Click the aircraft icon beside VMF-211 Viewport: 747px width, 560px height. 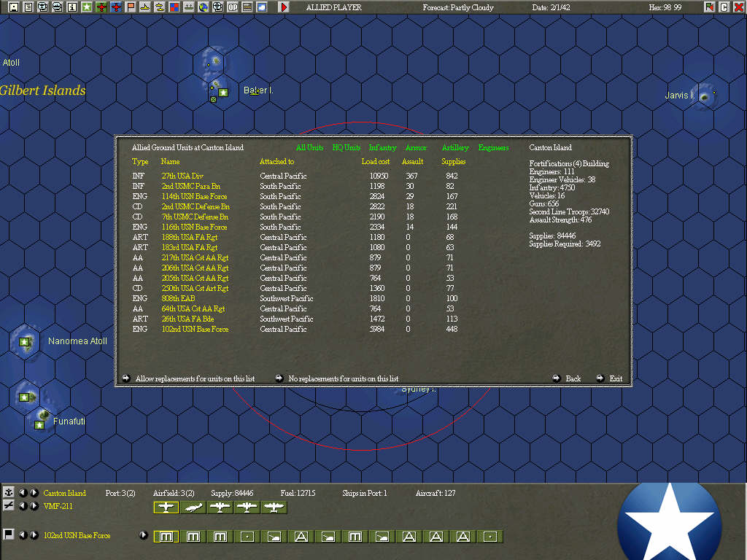pyautogui.click(x=9, y=506)
